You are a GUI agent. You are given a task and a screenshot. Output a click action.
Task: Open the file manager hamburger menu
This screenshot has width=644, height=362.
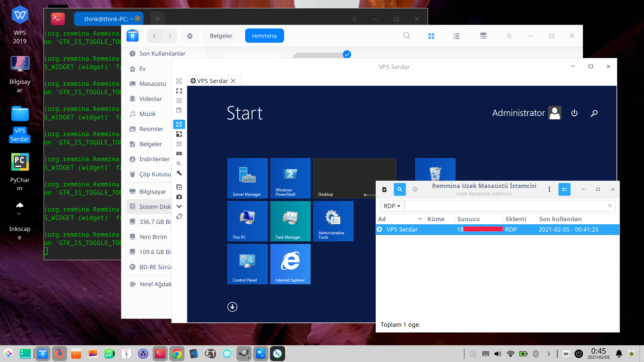pyautogui.click(x=509, y=36)
